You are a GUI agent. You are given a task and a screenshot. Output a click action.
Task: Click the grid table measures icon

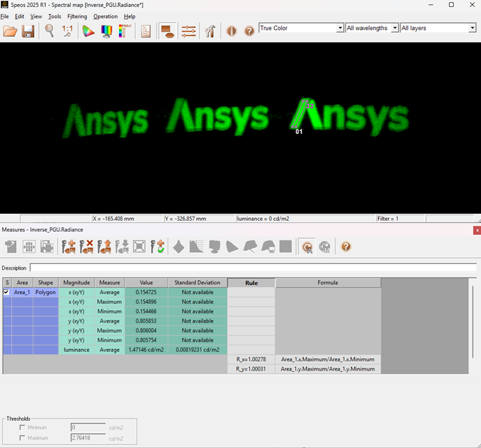point(29,247)
